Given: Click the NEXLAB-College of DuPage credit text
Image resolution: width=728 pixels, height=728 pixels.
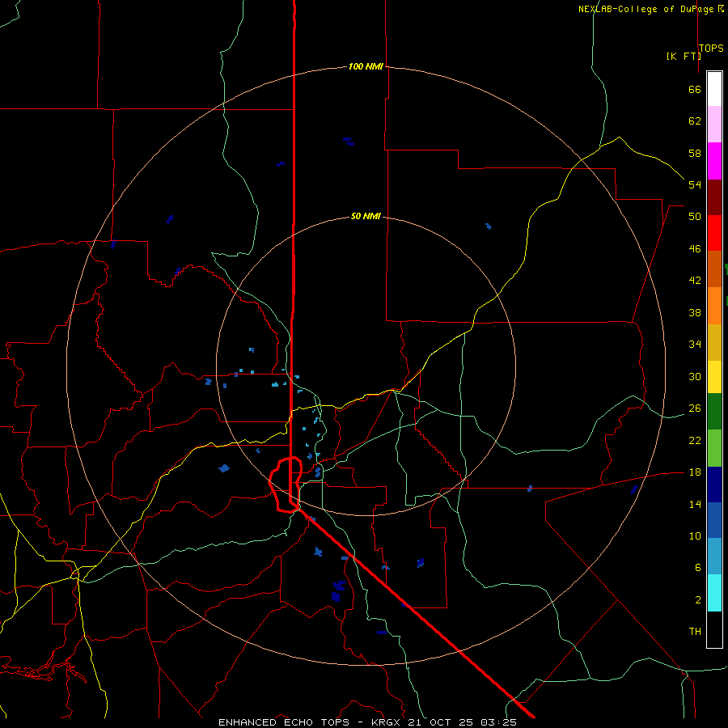Looking at the screenshot, I should tap(646, 9).
